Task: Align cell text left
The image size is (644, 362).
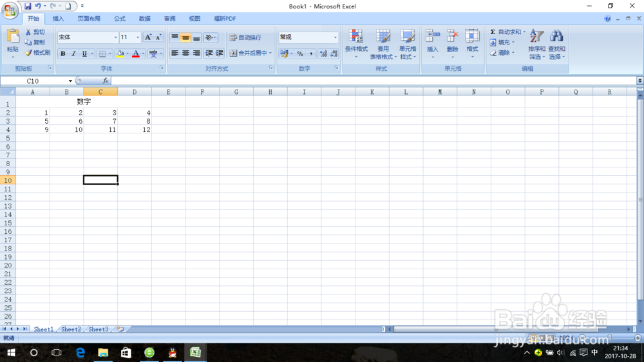Action: [x=175, y=53]
